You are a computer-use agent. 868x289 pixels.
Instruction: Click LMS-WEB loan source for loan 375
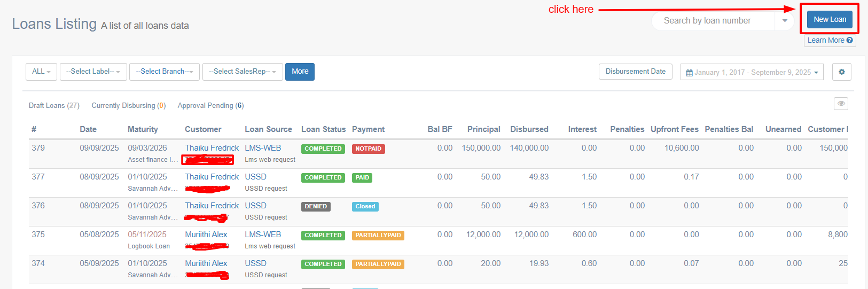[263, 235]
